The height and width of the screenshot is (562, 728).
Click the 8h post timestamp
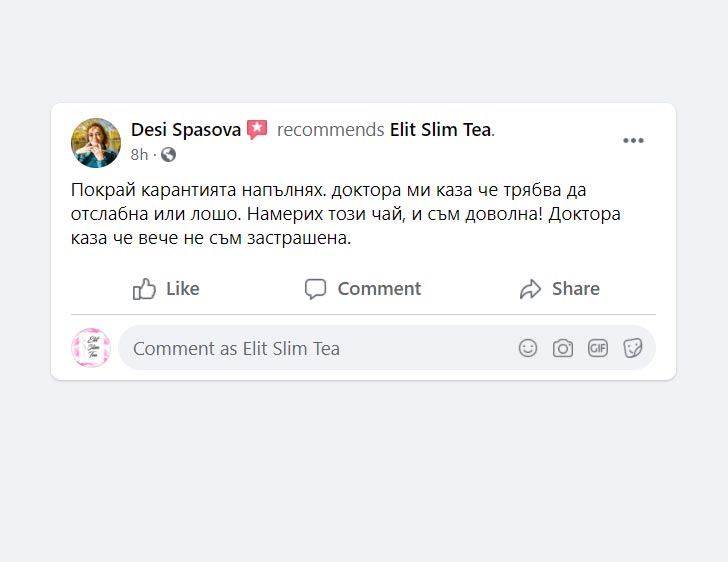(139, 154)
